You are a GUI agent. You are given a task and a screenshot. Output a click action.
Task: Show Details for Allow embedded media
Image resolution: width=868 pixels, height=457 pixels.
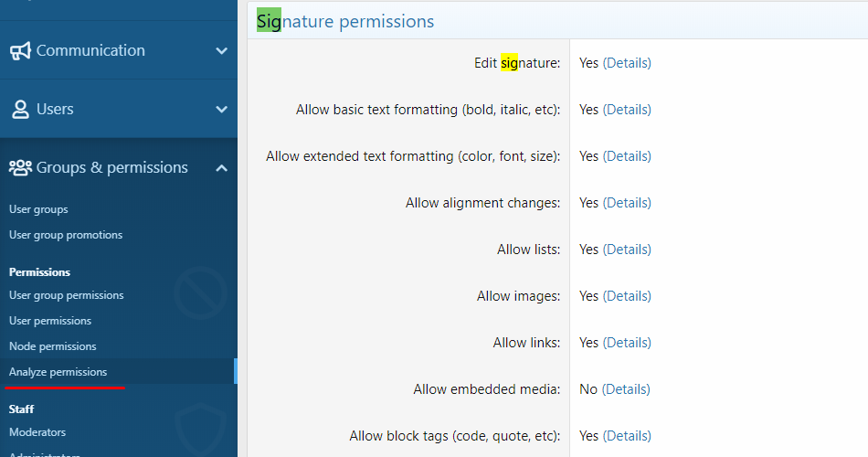pos(626,389)
